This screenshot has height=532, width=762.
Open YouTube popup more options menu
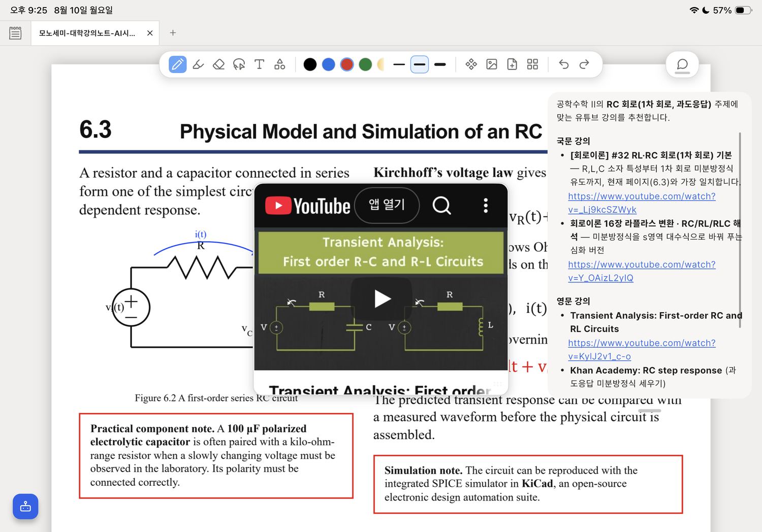[486, 206]
